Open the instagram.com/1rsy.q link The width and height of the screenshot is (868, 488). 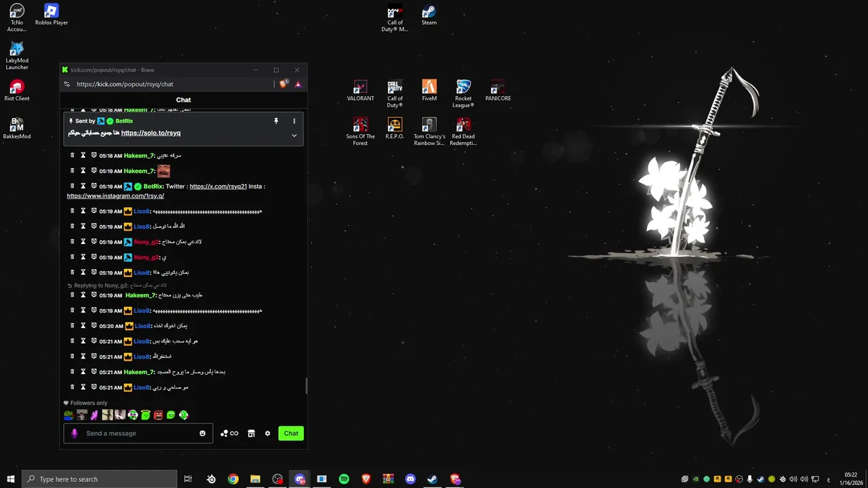click(x=115, y=196)
